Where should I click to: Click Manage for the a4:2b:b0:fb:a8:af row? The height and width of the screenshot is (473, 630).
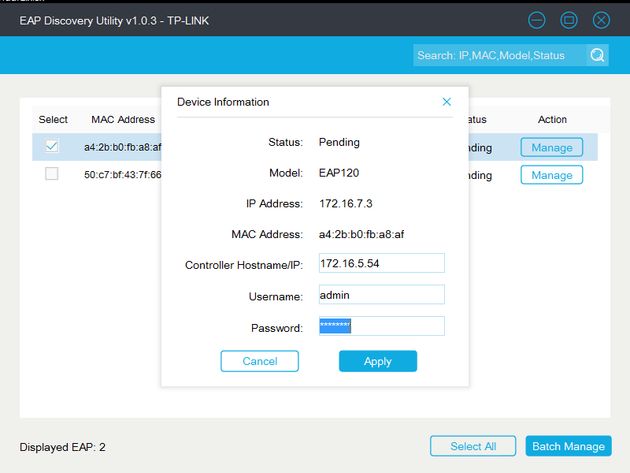tap(552, 147)
